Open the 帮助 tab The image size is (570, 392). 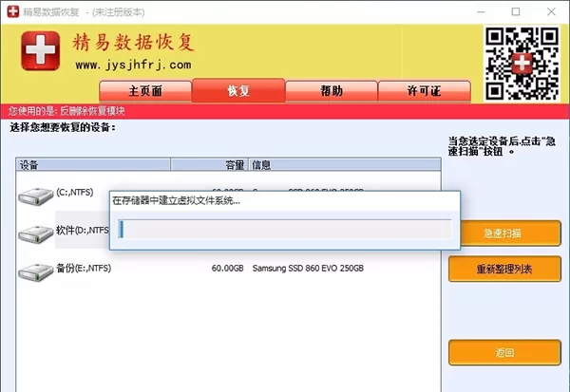[x=332, y=91]
